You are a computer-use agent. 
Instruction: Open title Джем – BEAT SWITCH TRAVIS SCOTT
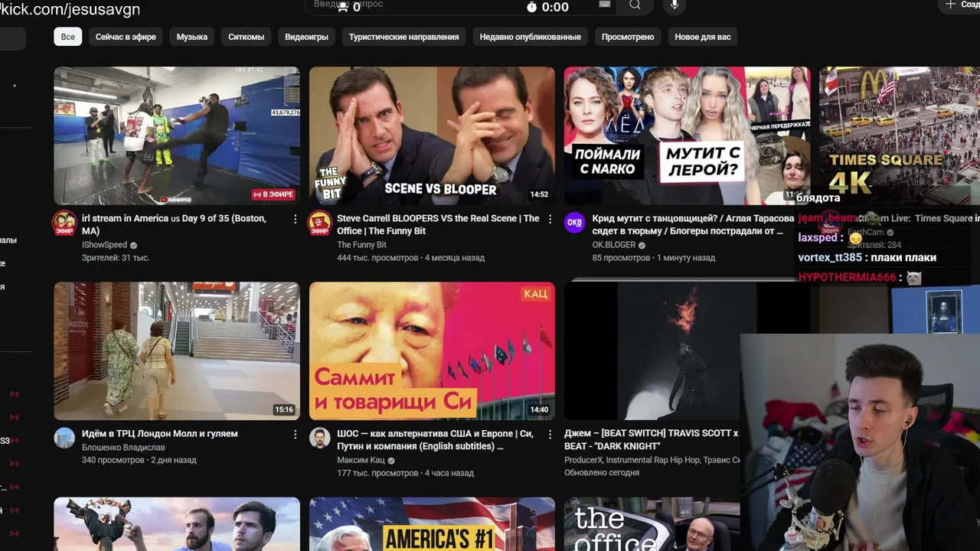tap(652, 439)
